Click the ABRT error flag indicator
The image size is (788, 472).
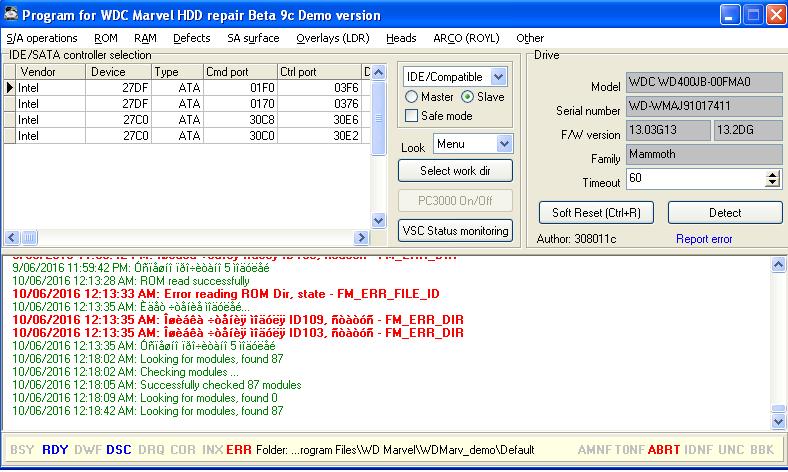663,450
